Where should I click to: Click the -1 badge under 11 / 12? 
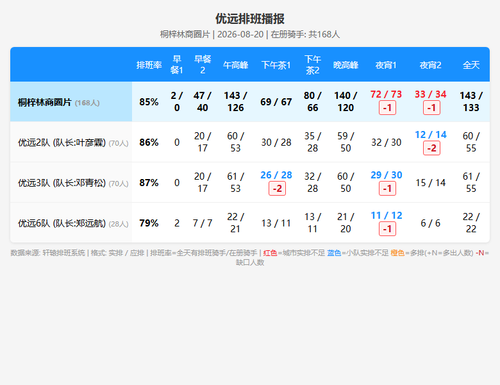pyautogui.click(x=387, y=229)
